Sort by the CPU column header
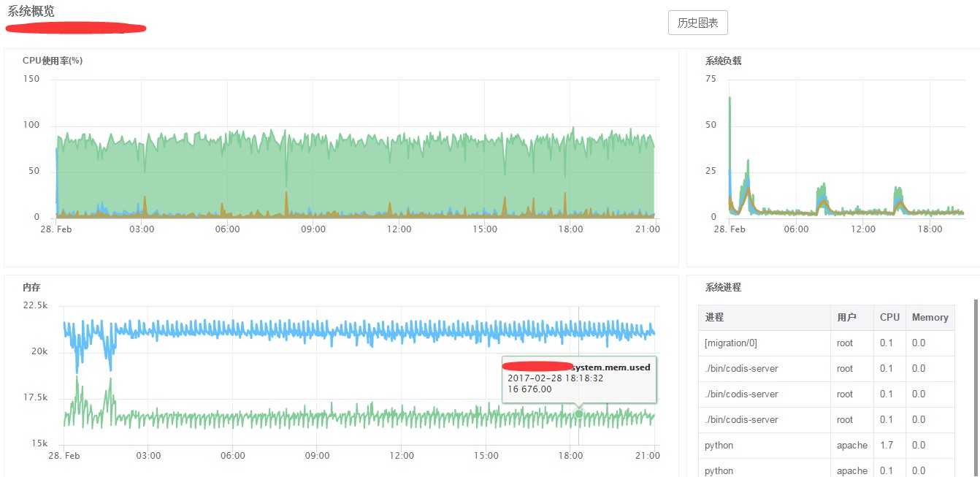 click(889, 318)
